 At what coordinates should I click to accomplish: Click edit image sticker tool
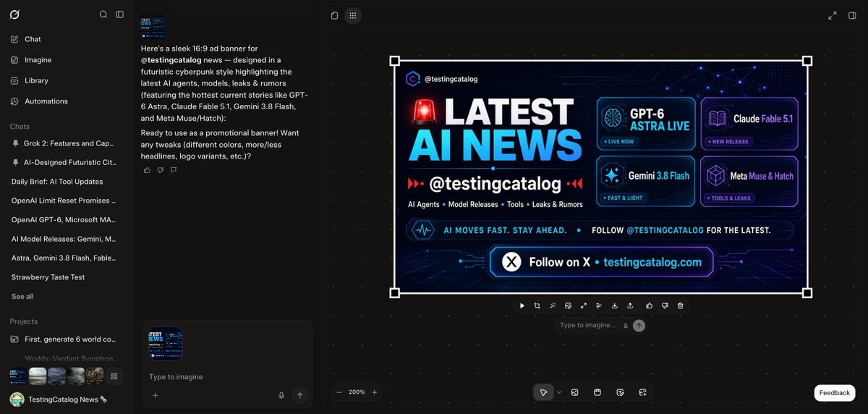pos(569,305)
